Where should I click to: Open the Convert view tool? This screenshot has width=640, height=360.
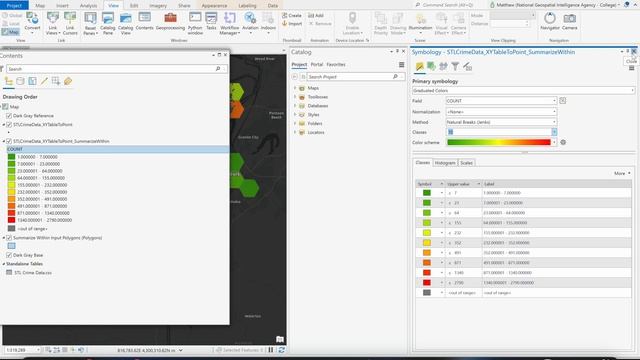[x=32, y=21]
